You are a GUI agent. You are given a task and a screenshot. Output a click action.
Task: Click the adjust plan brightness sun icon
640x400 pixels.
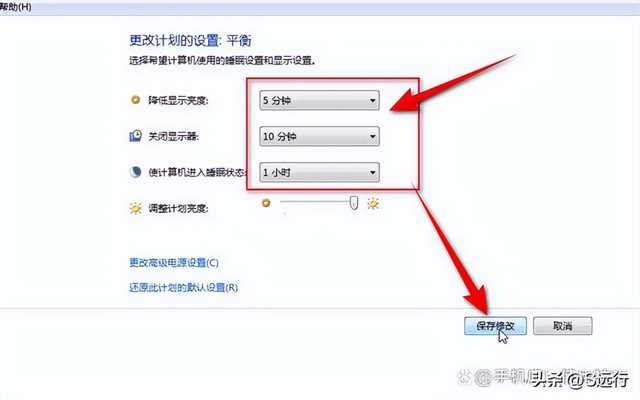(136, 208)
